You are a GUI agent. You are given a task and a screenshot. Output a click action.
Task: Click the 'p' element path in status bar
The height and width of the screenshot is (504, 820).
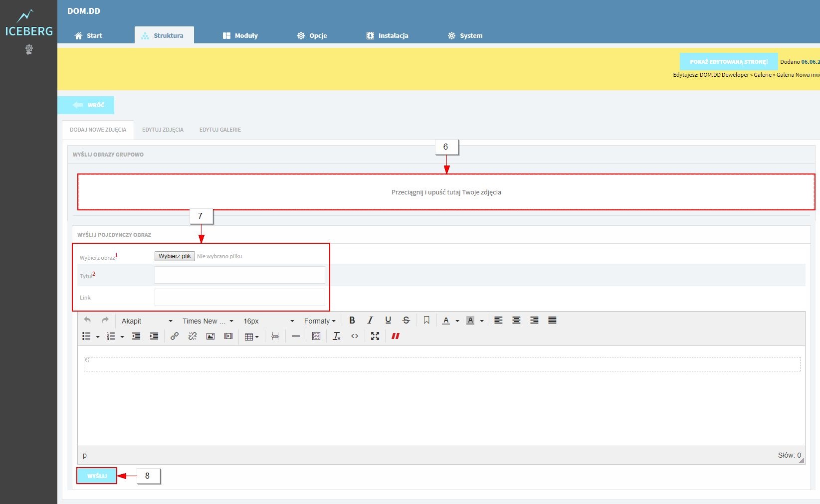coord(85,455)
